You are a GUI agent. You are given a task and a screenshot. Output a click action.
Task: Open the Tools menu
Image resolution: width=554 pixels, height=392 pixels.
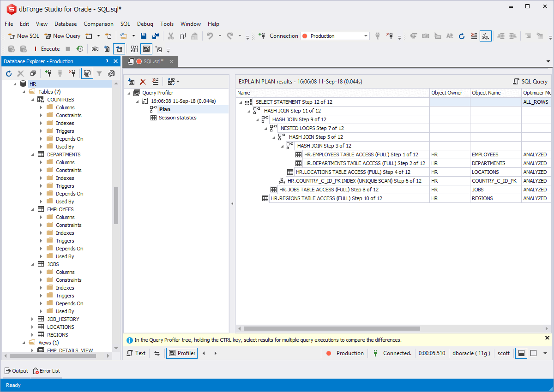[x=167, y=24]
